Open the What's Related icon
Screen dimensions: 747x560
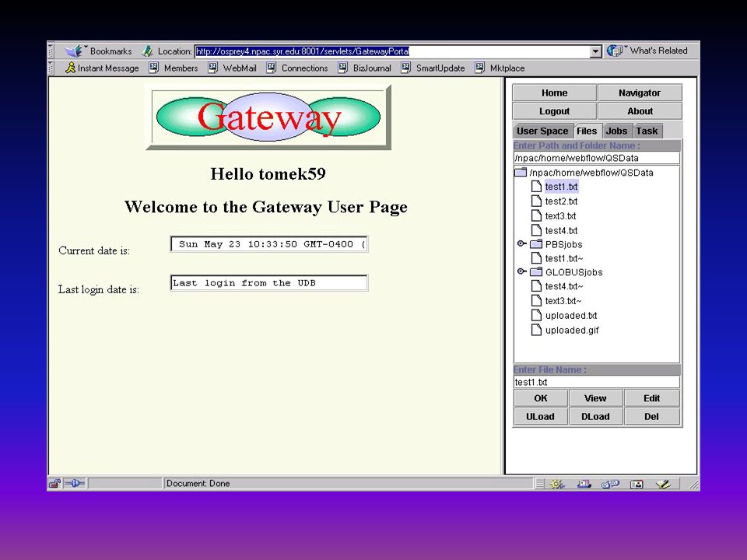[x=615, y=51]
